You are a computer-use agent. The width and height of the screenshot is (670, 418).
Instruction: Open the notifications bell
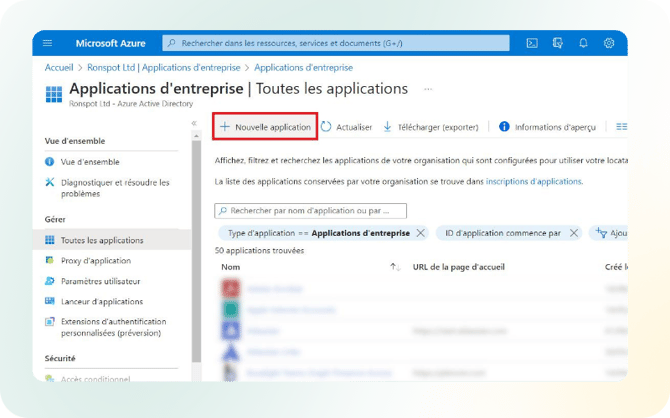583,43
